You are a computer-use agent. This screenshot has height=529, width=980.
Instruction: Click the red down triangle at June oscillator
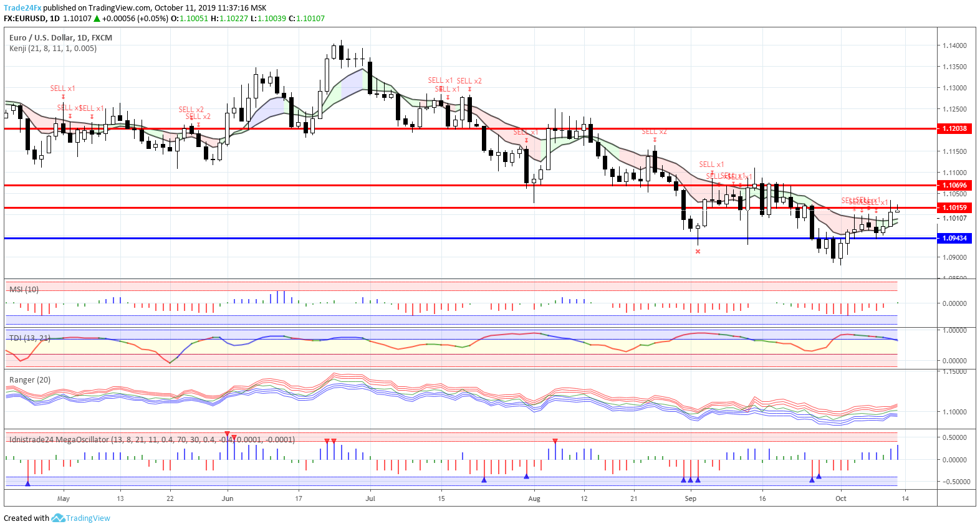point(228,433)
